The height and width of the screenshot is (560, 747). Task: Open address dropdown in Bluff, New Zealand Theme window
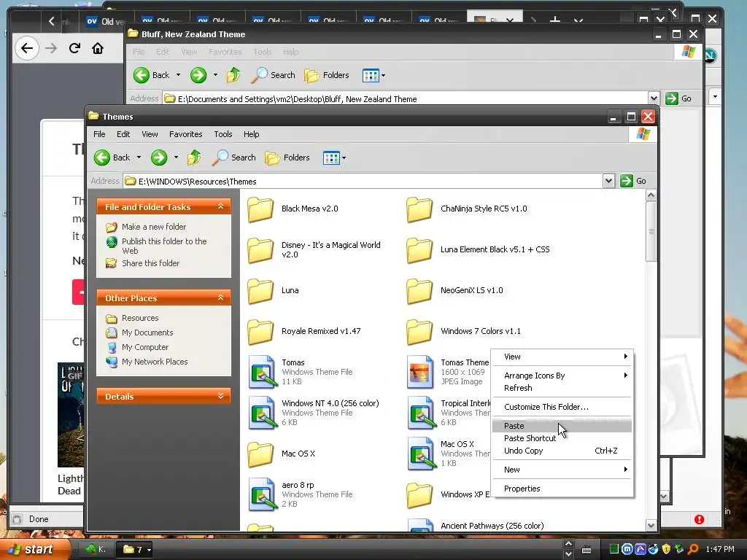click(654, 98)
